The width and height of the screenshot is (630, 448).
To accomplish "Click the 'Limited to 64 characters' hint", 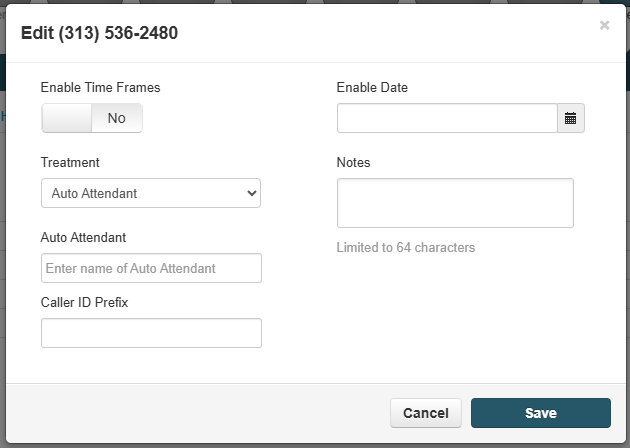I will pos(406,248).
